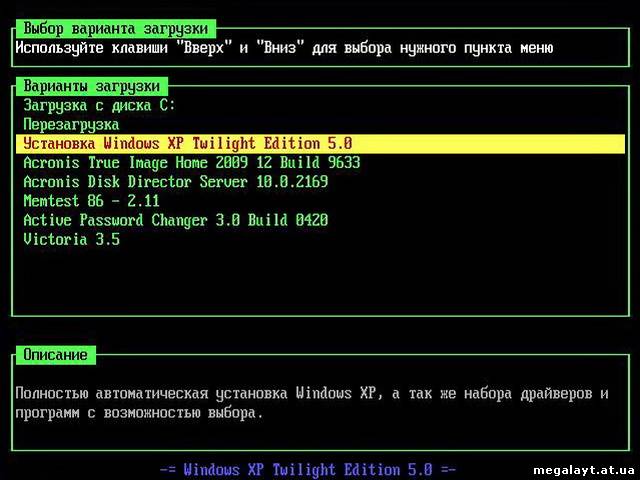Launch Acronis True Image Home 2009 entry
This screenshot has height=480, width=640.
click(x=192, y=163)
